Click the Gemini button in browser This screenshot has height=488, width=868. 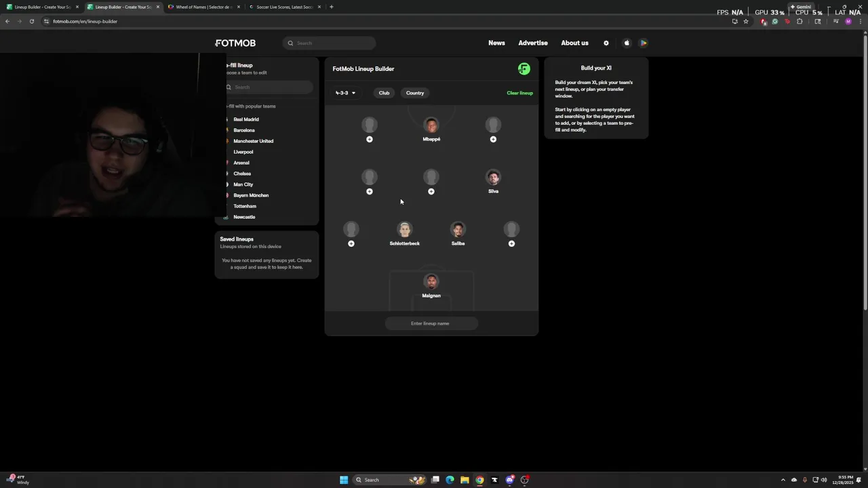click(800, 7)
